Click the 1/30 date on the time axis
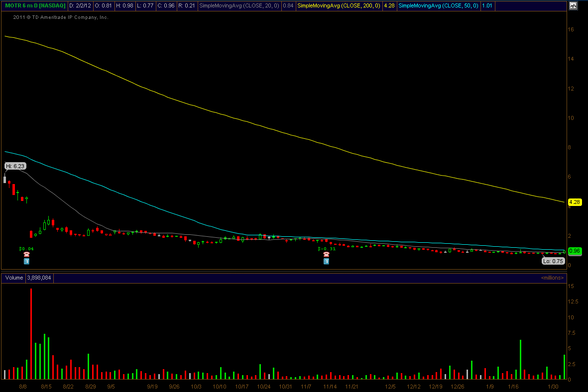 point(553,387)
